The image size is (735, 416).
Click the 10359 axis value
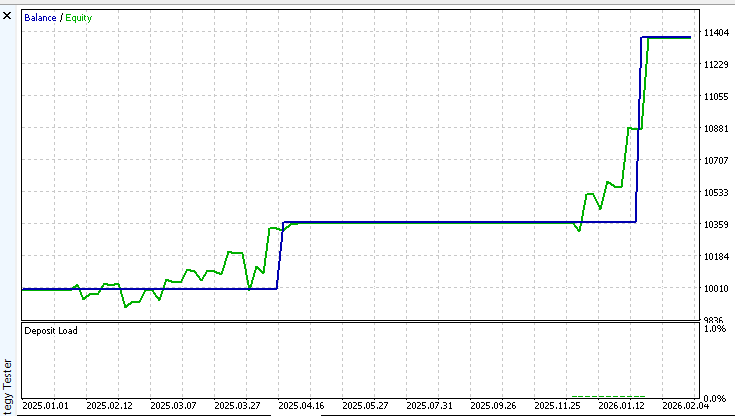[x=716, y=225]
